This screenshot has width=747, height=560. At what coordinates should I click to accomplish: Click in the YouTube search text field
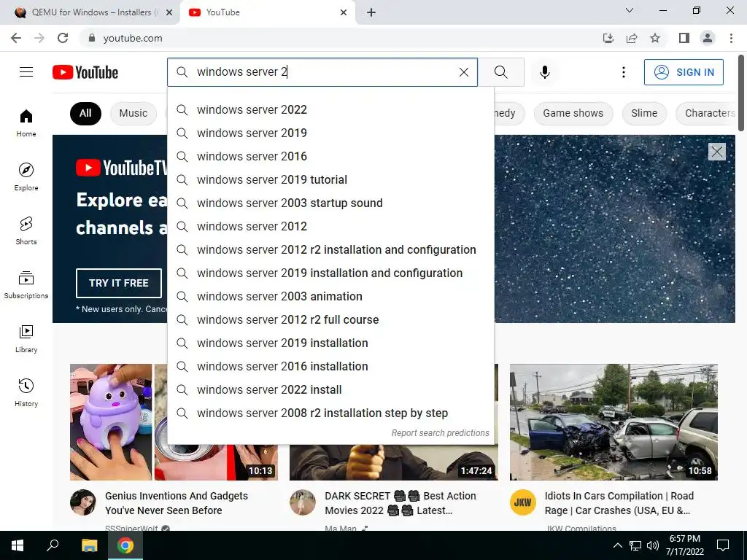point(324,72)
